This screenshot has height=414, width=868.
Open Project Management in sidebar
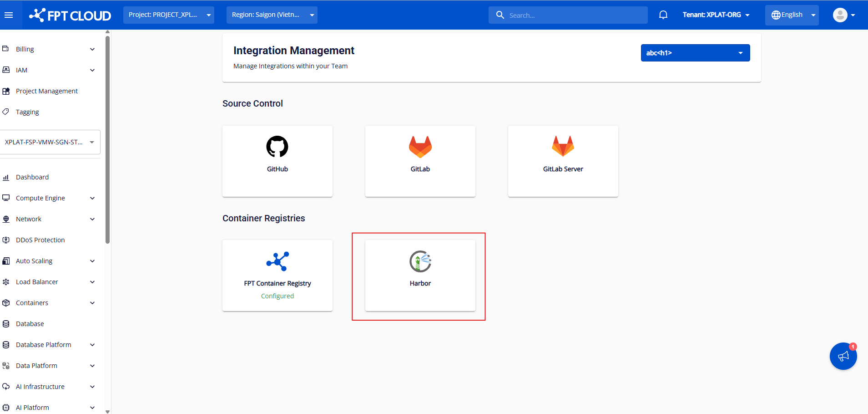coord(46,91)
